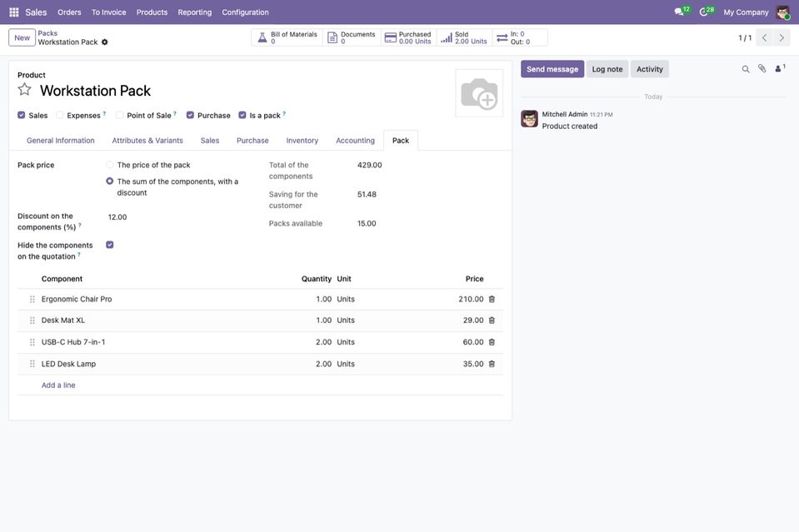
Task: Open the Reporting menu
Action: tap(195, 12)
